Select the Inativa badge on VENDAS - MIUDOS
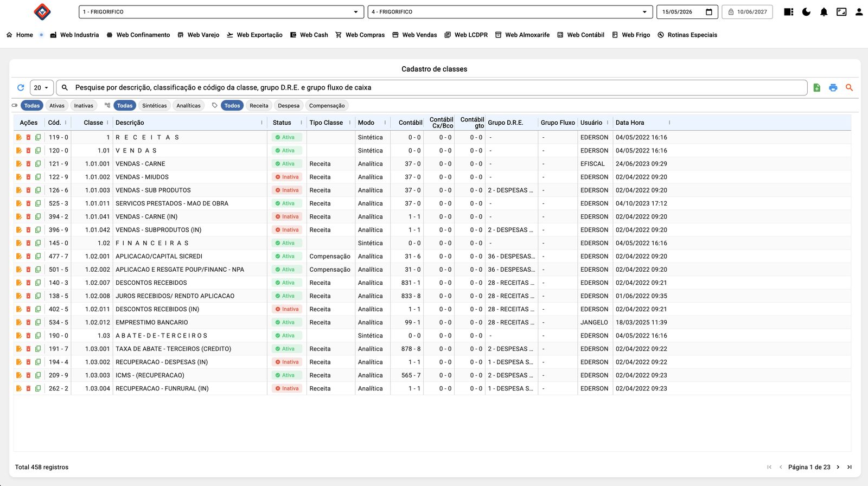 click(x=287, y=177)
